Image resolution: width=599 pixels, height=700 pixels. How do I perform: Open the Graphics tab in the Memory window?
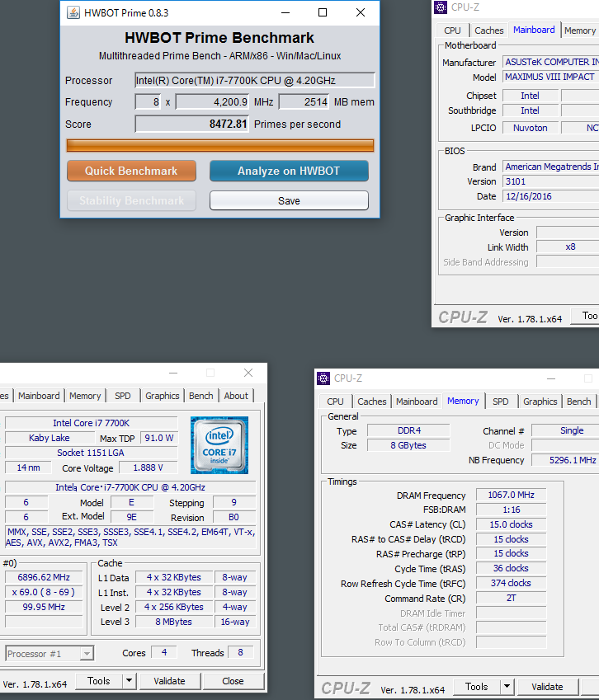[540, 402]
